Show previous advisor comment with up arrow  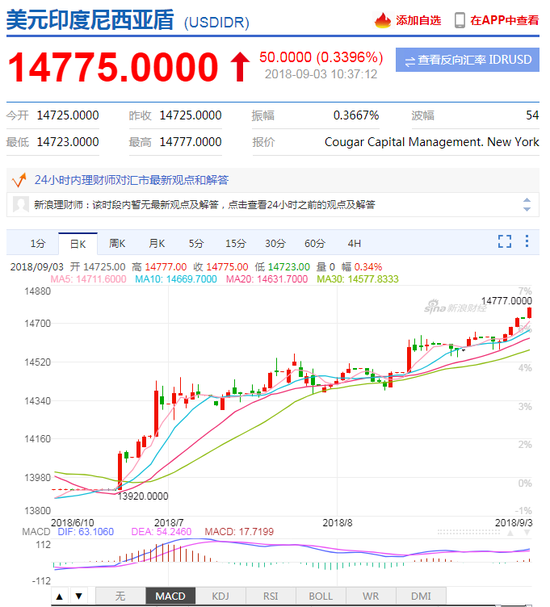[527, 200]
